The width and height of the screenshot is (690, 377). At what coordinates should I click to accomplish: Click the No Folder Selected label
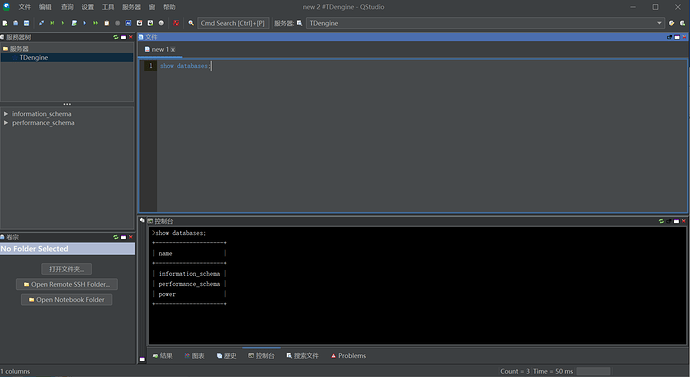click(x=34, y=249)
